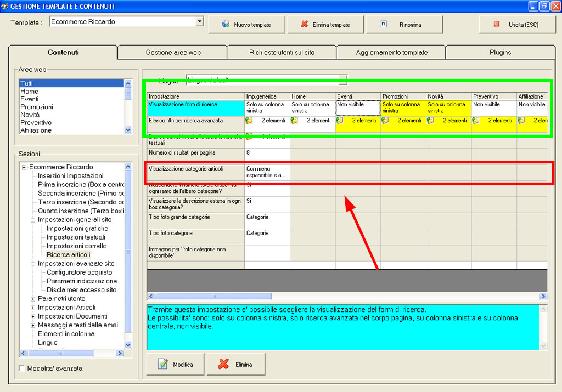562x392 pixels.
Task: Collapse Impostazioni avanzate sito node
Action: click(x=33, y=264)
